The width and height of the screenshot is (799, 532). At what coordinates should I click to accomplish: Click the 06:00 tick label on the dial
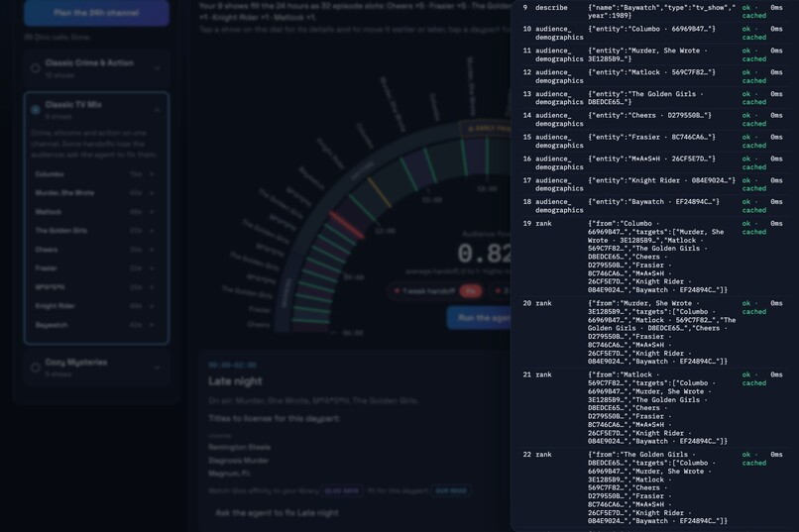353,333
